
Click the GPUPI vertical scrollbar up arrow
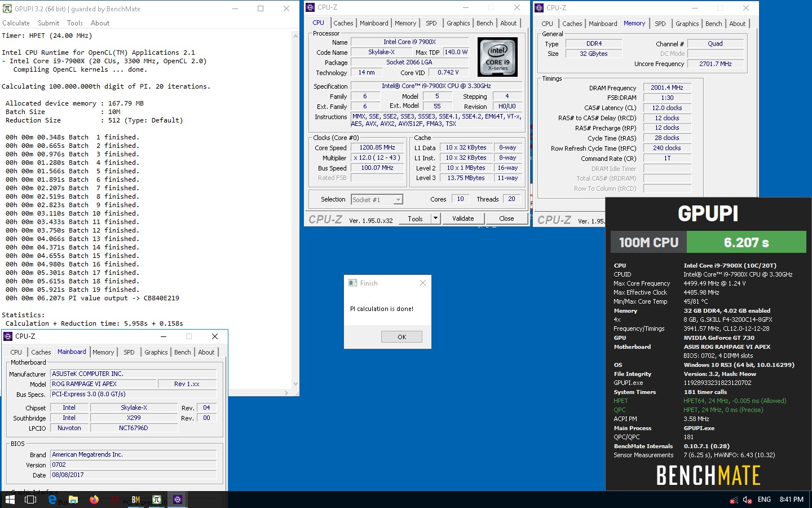(295, 36)
